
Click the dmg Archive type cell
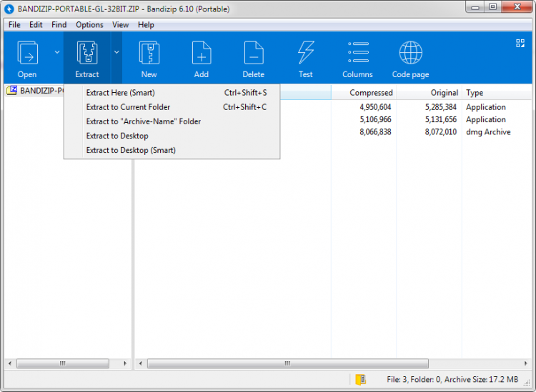[488, 132]
